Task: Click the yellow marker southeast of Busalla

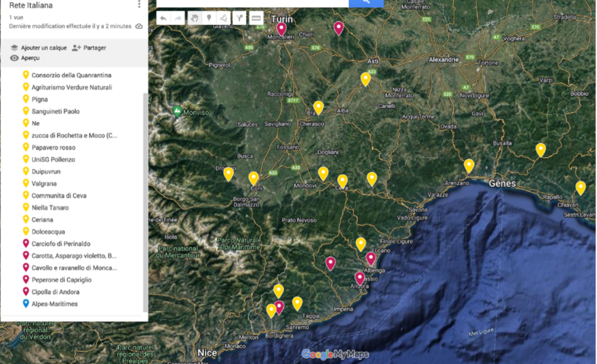Action: point(541,150)
